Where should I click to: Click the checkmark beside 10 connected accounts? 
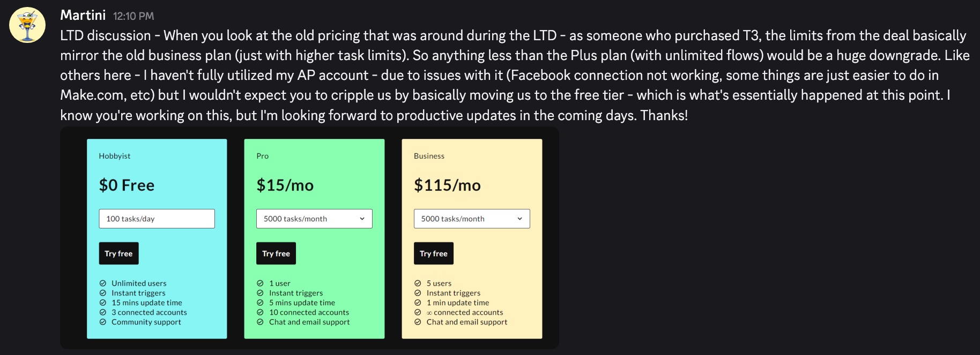[x=260, y=312]
